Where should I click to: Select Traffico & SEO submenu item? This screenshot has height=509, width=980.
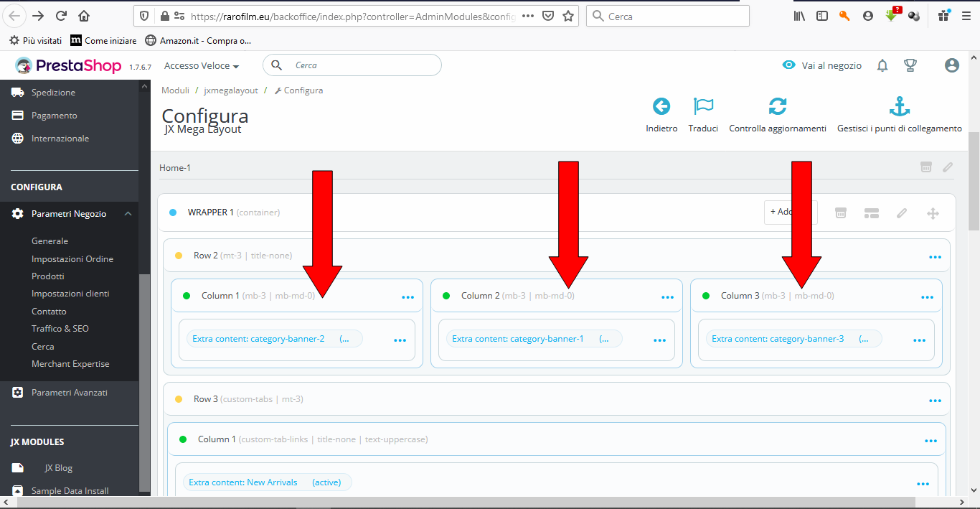click(x=60, y=328)
